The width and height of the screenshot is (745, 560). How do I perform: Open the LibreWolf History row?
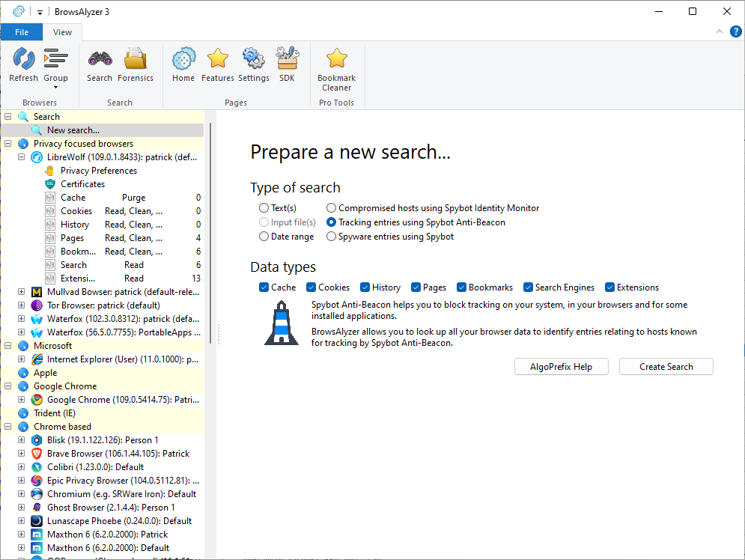(124, 224)
